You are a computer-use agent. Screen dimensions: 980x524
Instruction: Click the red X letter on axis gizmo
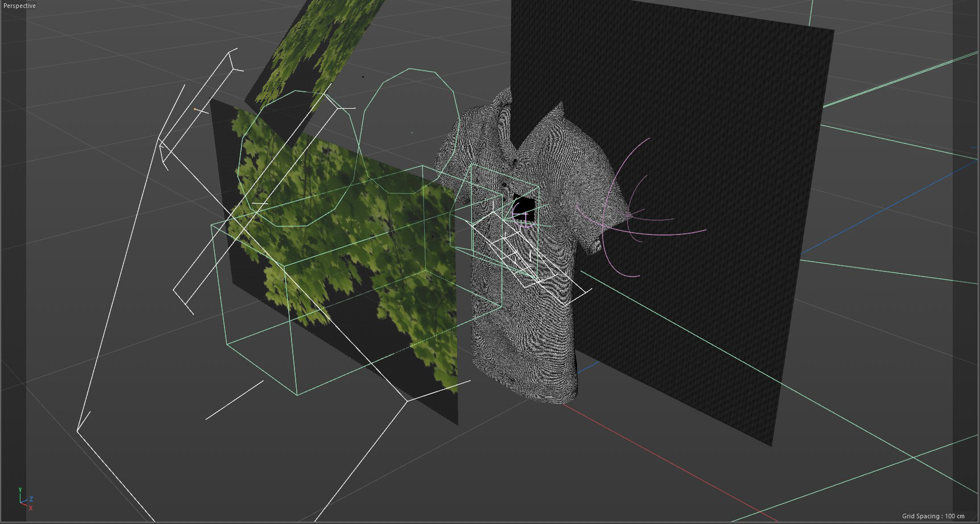(30, 508)
